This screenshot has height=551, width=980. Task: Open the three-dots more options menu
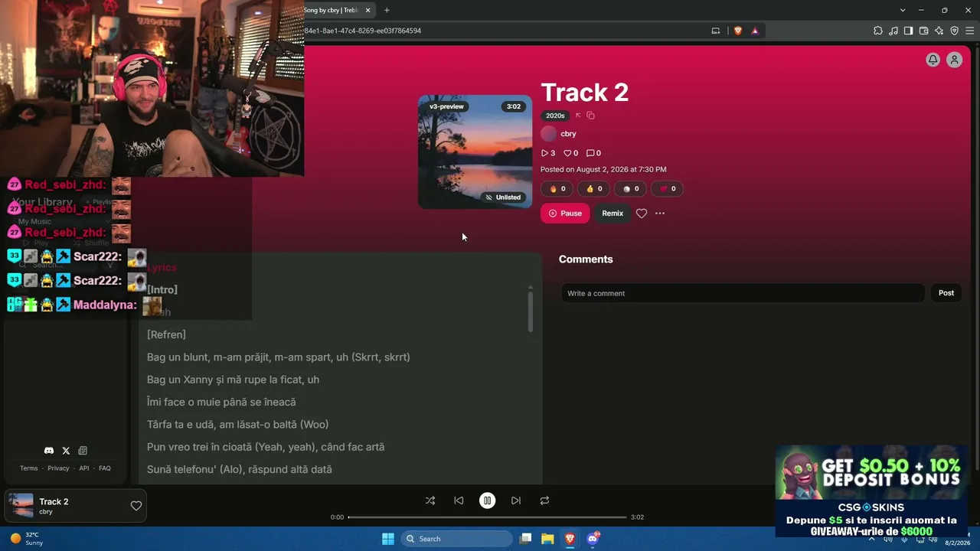[660, 214]
